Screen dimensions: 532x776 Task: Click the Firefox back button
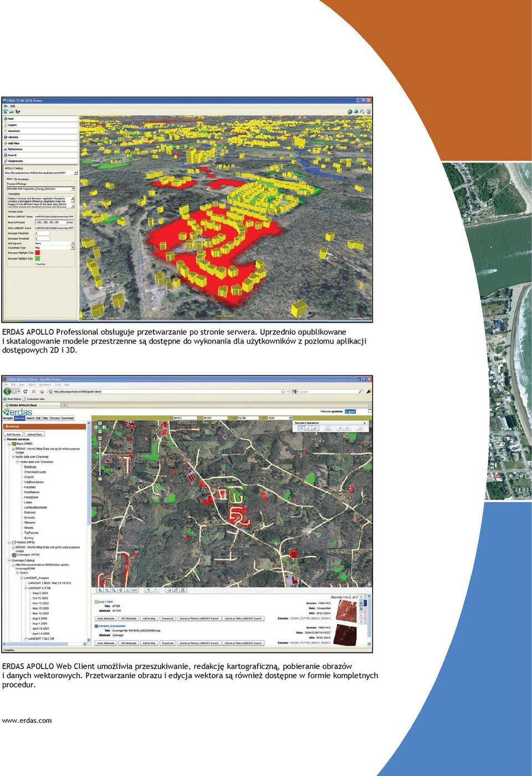tap(7, 391)
